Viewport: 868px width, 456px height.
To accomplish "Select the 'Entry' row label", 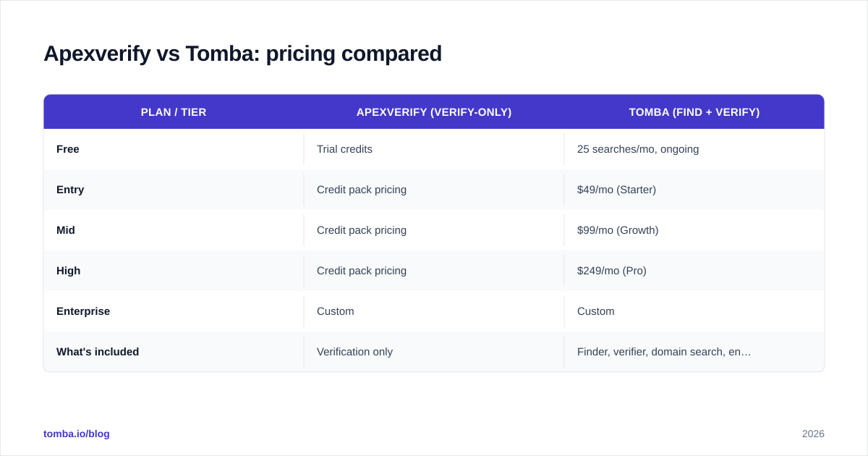I will pos(70,190).
